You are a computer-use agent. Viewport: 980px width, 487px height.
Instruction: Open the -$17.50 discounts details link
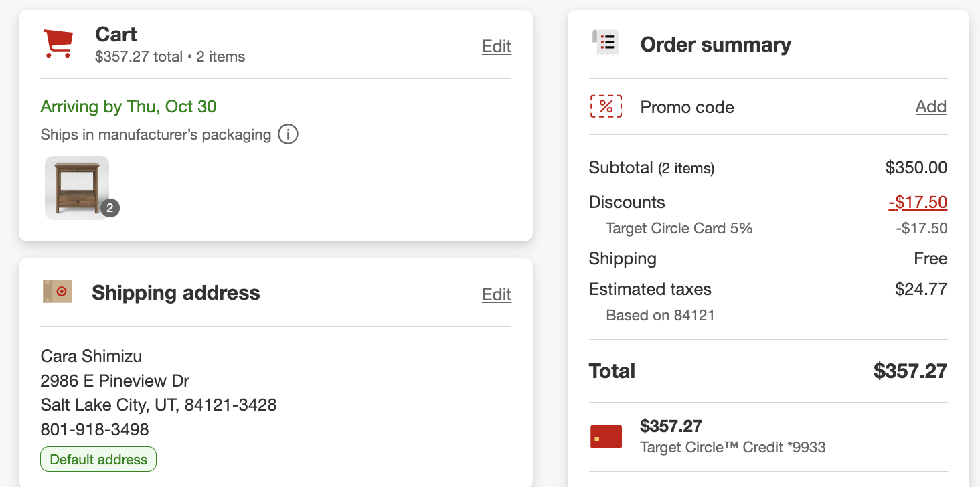point(918,203)
